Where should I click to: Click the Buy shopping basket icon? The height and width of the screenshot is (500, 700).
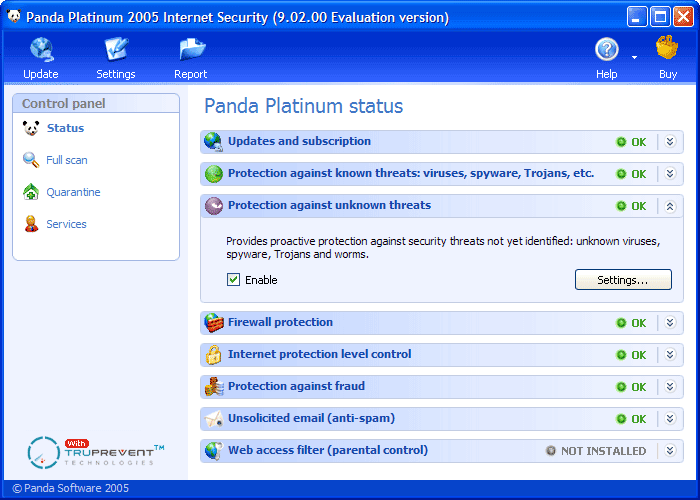[x=667, y=48]
